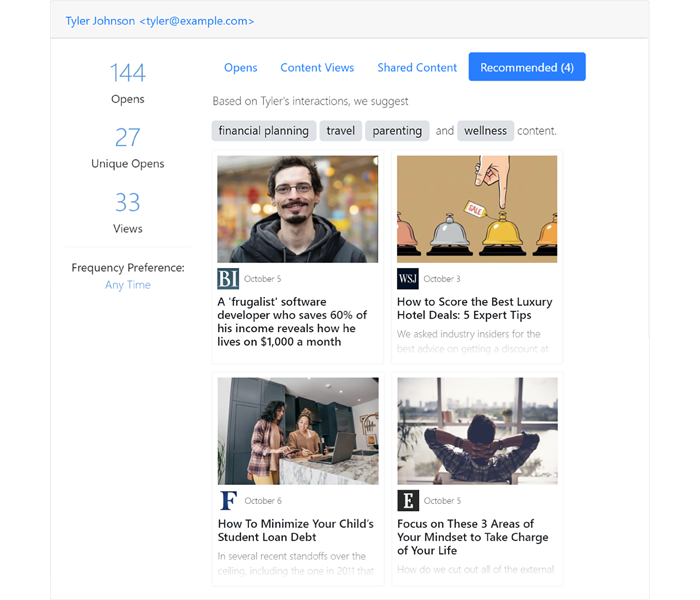Select the Shared Content tab

point(417,68)
